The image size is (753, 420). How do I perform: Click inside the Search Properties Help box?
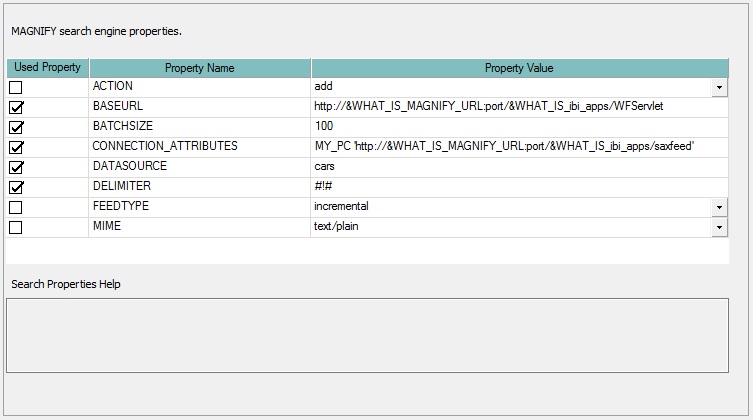point(367,335)
